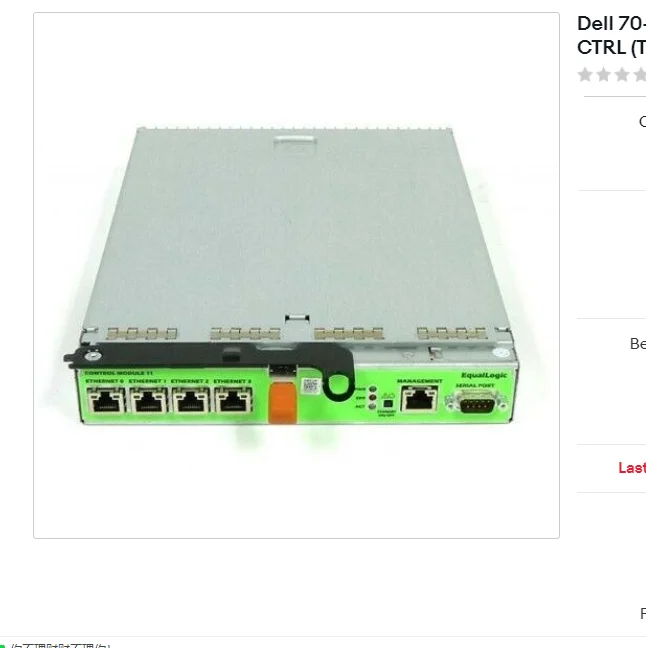Select the second gray rating star

[603, 75]
